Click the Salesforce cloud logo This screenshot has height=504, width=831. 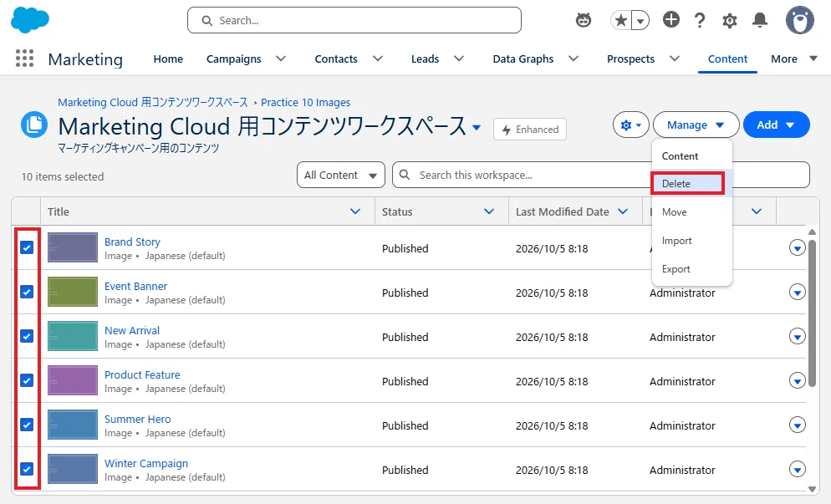(30, 20)
